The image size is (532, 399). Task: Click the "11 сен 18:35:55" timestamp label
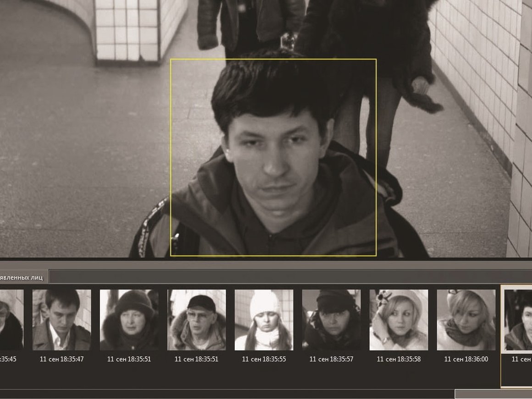click(264, 359)
